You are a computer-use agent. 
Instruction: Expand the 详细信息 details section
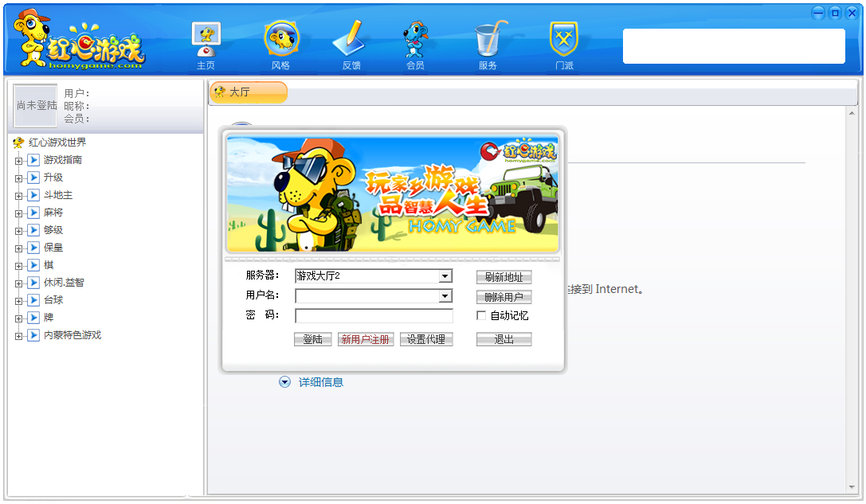pyautogui.click(x=284, y=381)
